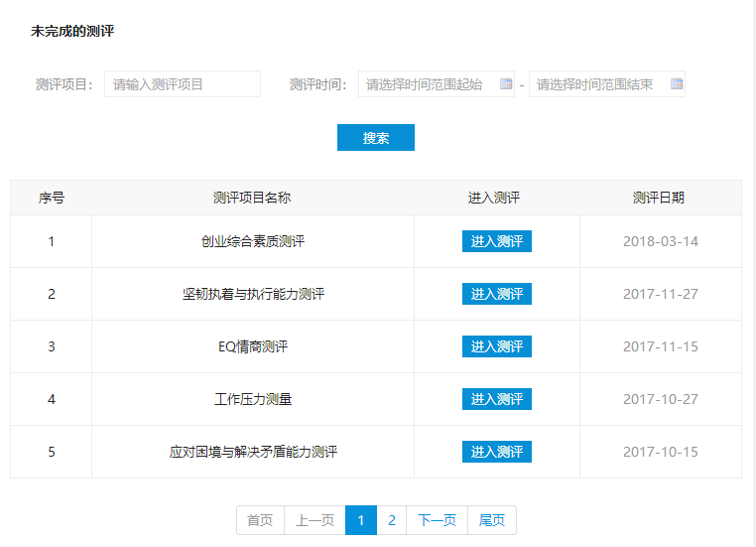Start the EQ情商测评 assessment
This screenshot has width=756, height=547.
(496, 346)
